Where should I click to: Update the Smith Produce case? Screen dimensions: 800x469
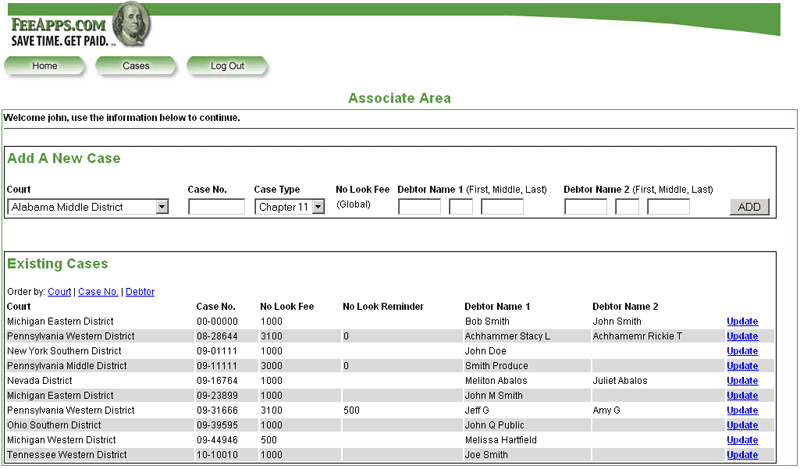742,365
